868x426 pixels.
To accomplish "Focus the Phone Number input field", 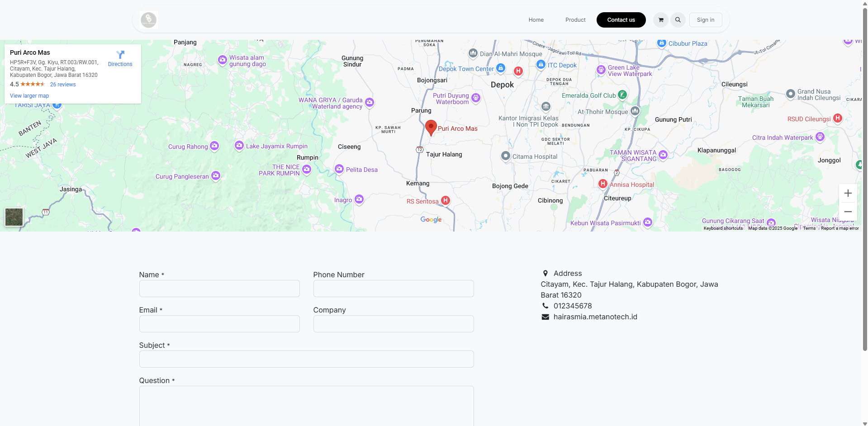I will pos(394,289).
